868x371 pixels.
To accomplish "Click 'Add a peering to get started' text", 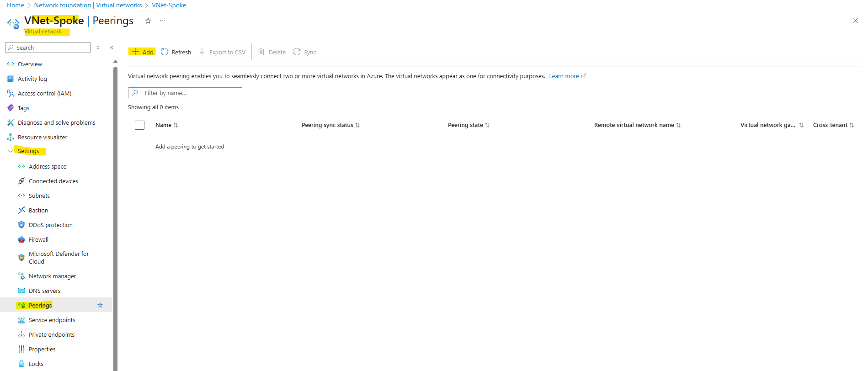I will 190,147.
